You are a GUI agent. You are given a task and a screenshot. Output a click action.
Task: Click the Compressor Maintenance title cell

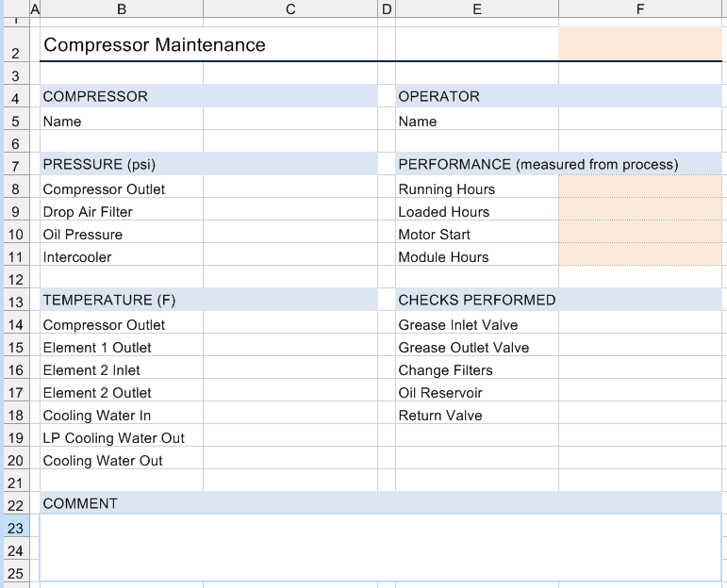click(208, 44)
